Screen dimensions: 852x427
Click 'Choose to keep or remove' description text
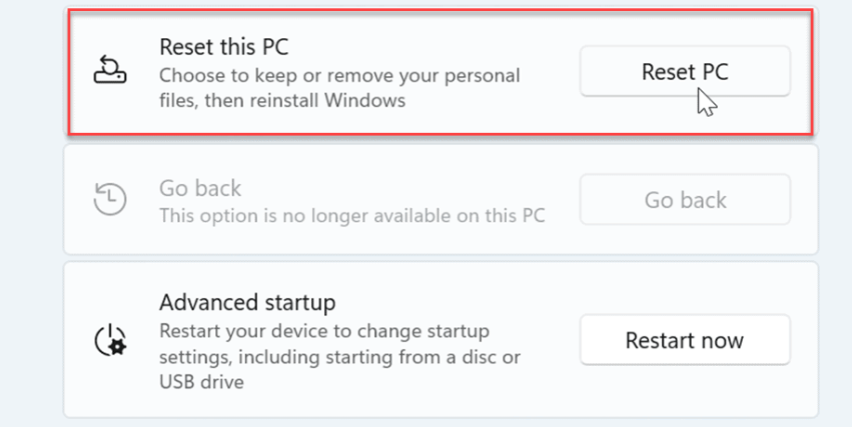[x=340, y=75]
